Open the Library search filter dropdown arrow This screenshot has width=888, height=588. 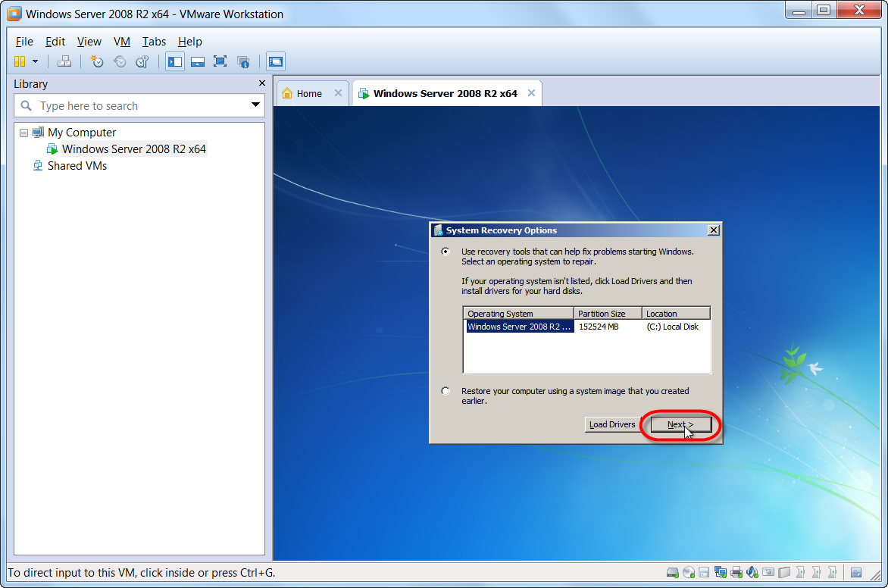coord(255,105)
